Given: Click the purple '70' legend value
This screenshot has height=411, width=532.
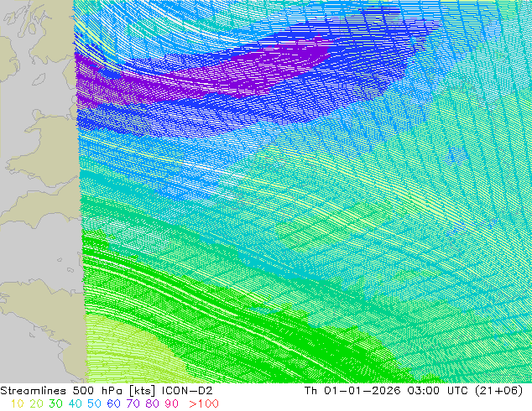Looking at the screenshot, I should 133,403.
